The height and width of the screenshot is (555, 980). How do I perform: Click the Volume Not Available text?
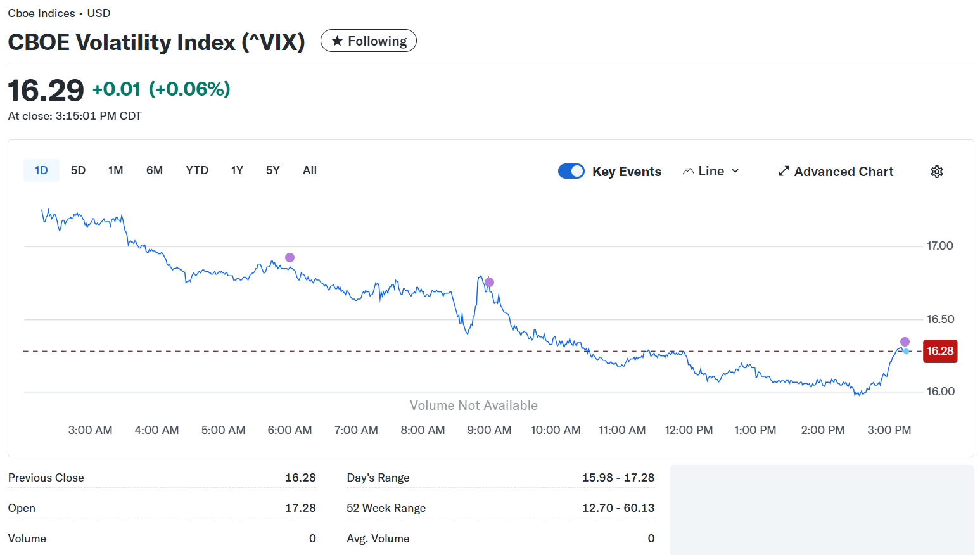[x=474, y=405]
